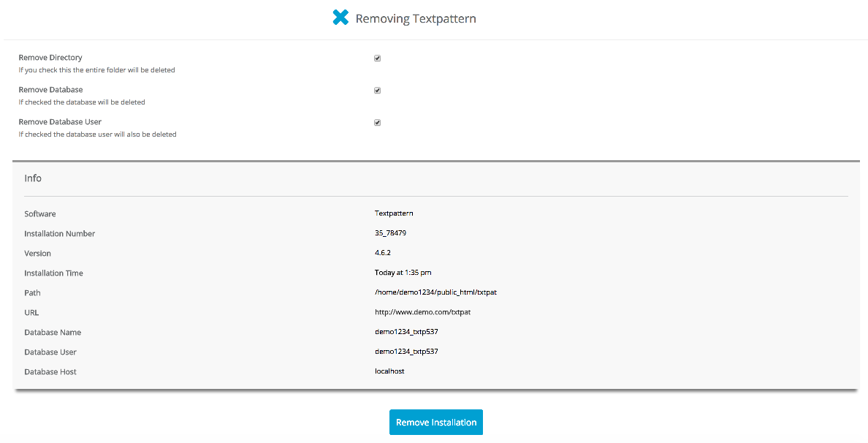This screenshot has height=443, width=868.
Task: Click the blue X icon beside Removing Textpattern
Action: point(340,17)
